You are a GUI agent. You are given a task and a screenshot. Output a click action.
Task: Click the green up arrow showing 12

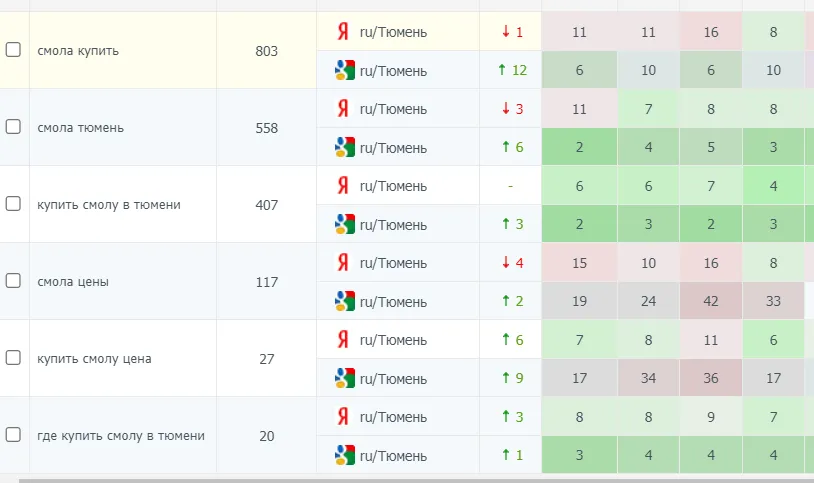coord(502,69)
